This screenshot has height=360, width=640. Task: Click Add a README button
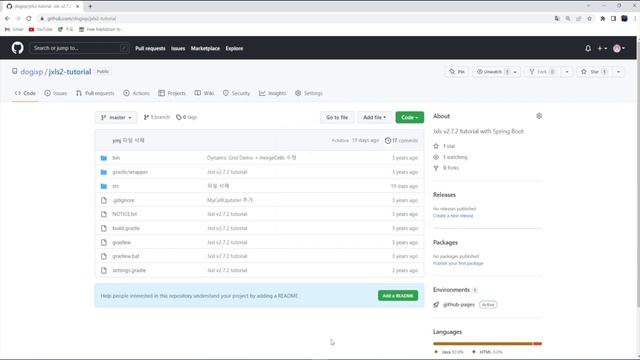click(x=398, y=296)
